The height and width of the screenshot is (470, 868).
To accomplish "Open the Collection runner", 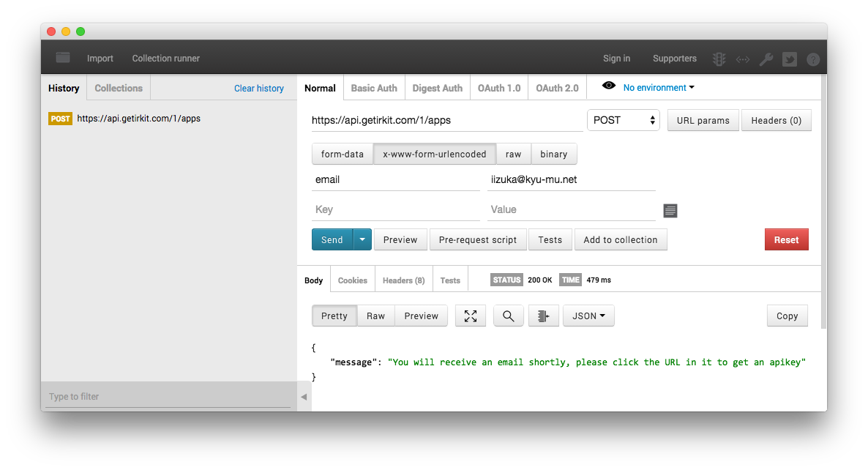I will pyautogui.click(x=166, y=58).
